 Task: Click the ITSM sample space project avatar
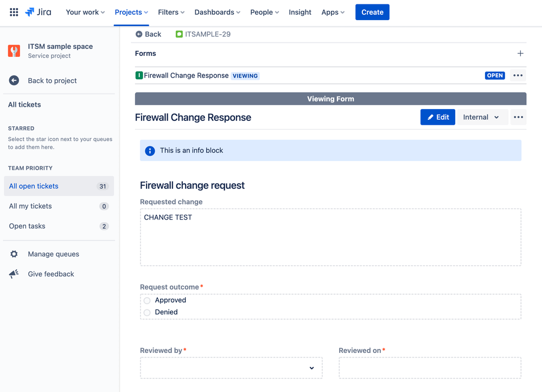[x=14, y=51]
